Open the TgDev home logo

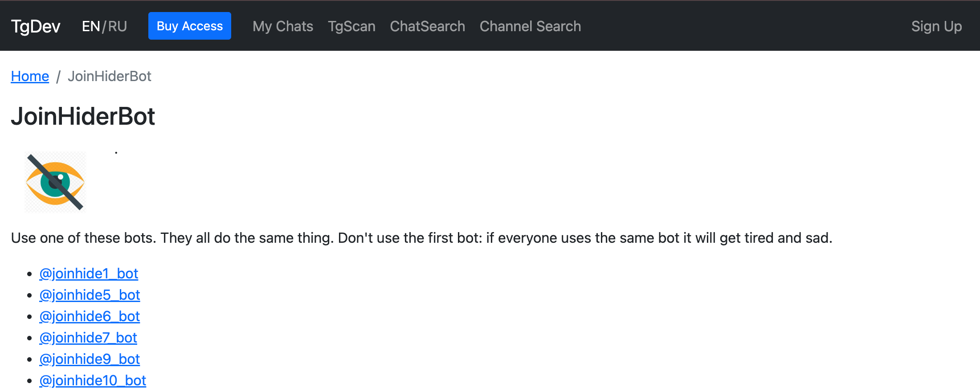[x=36, y=26]
